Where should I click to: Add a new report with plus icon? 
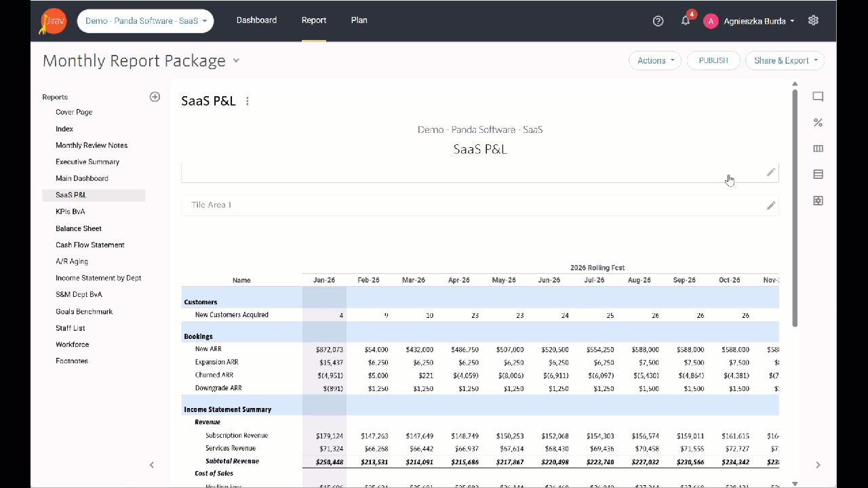155,97
